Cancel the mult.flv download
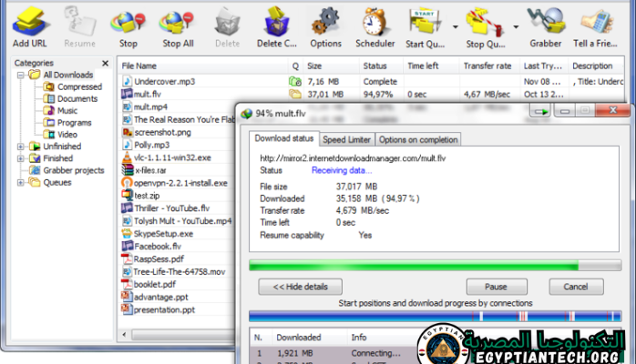 pos(576,287)
